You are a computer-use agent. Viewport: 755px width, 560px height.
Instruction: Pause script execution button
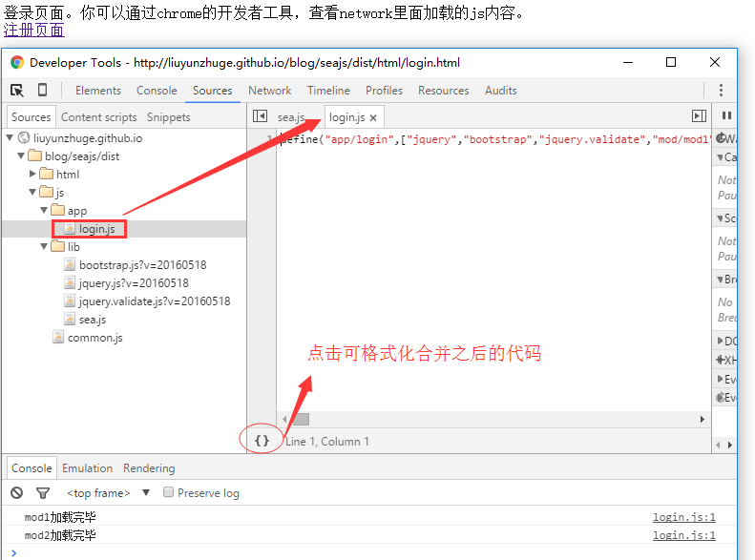click(726, 115)
